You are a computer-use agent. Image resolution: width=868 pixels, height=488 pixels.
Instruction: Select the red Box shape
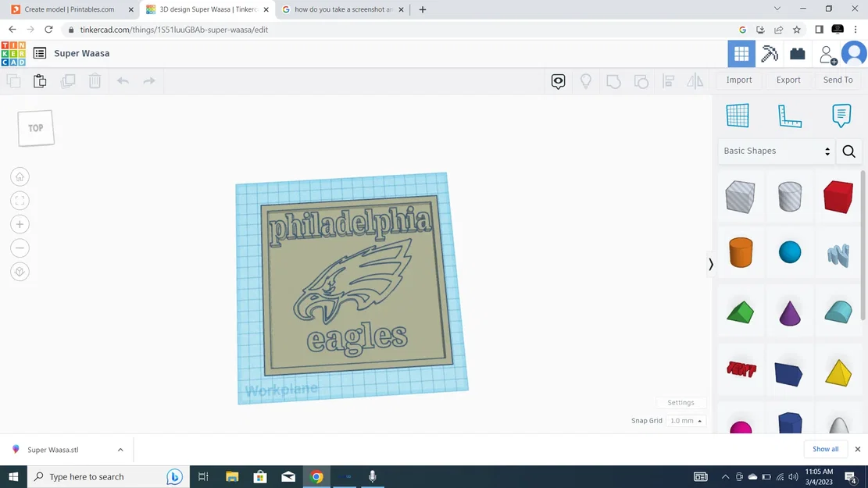(x=838, y=197)
